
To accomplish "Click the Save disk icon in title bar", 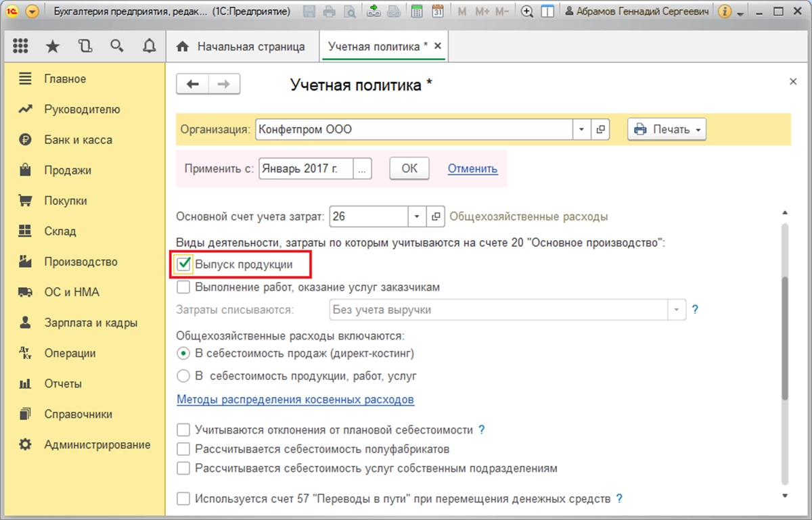I will (309, 11).
